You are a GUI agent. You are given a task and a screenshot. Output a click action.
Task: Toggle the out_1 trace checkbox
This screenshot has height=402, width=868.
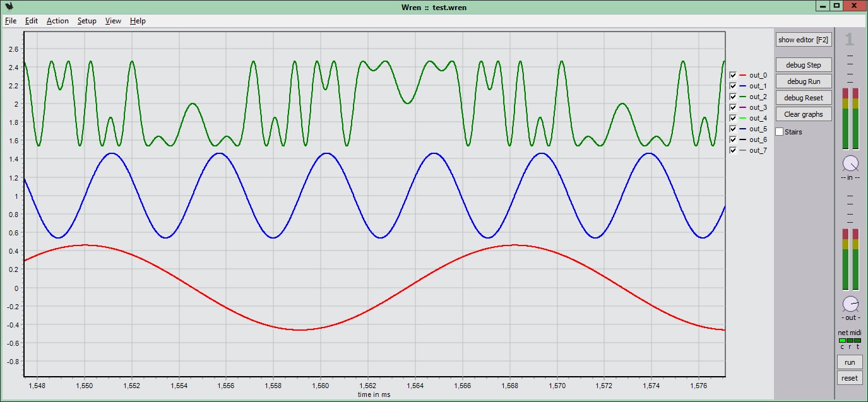[x=733, y=86]
